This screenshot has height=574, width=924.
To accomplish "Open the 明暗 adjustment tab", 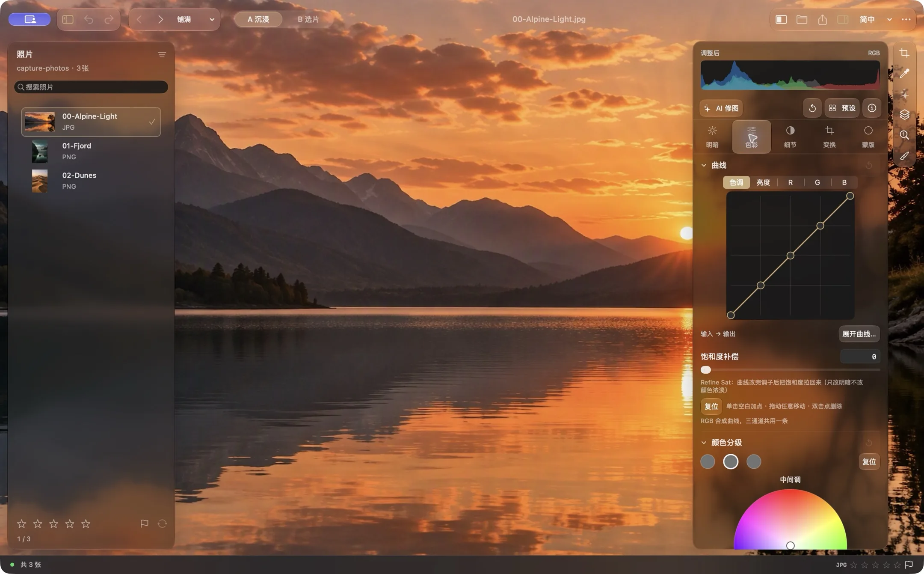I will 712,137.
